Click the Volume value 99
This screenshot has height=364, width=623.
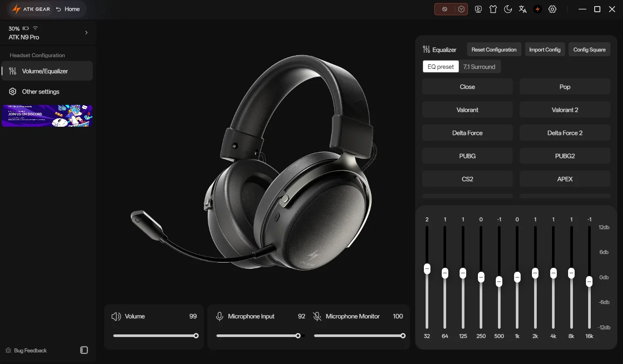coord(193,317)
